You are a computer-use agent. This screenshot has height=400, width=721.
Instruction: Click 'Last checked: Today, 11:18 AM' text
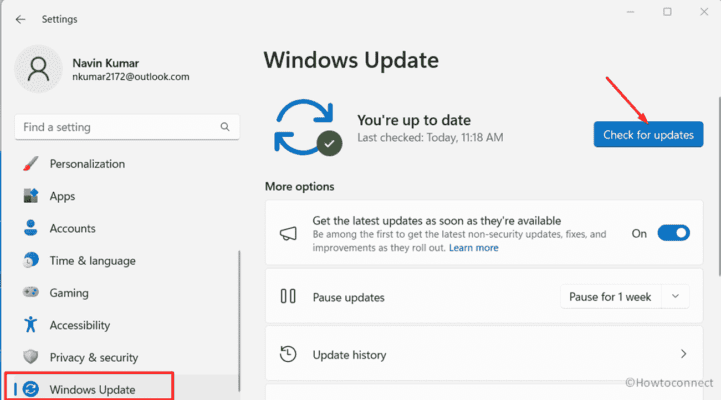[430, 137]
